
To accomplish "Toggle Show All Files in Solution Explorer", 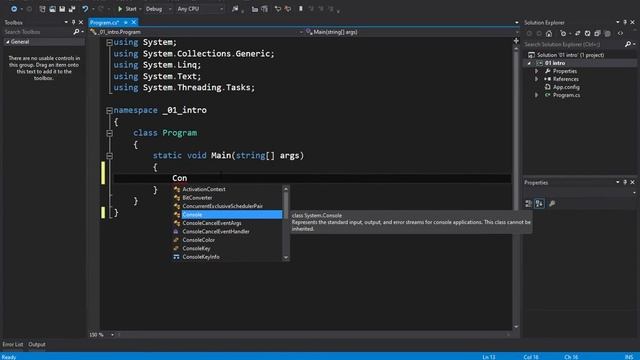I will click(607, 33).
